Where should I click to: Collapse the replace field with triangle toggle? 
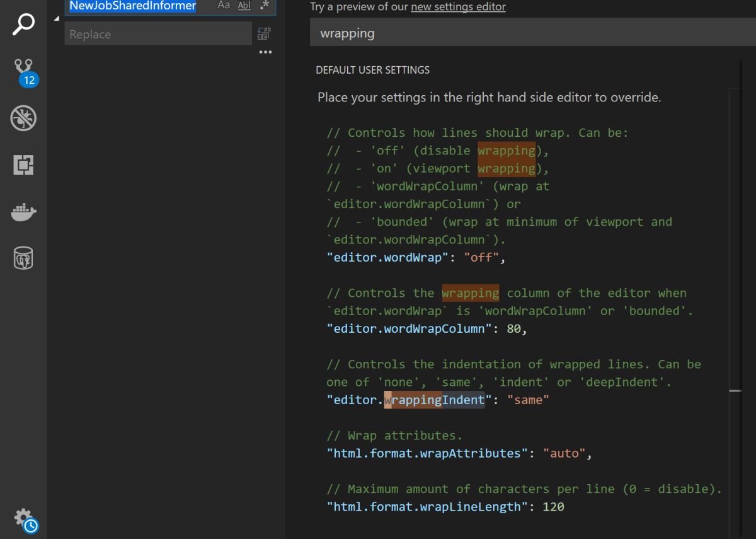pyautogui.click(x=56, y=18)
